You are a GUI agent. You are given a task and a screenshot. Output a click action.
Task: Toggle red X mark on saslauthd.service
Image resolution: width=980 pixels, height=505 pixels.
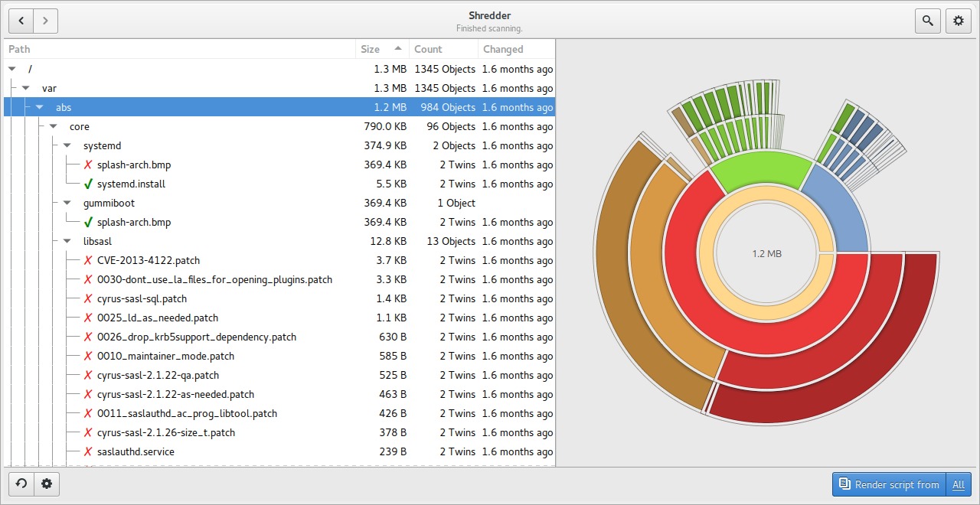point(89,451)
